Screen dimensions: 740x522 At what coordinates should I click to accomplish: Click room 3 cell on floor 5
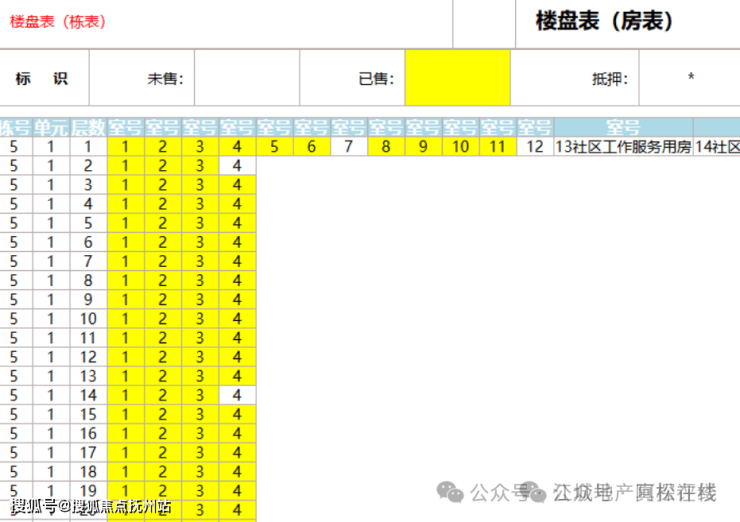pyautogui.click(x=200, y=223)
